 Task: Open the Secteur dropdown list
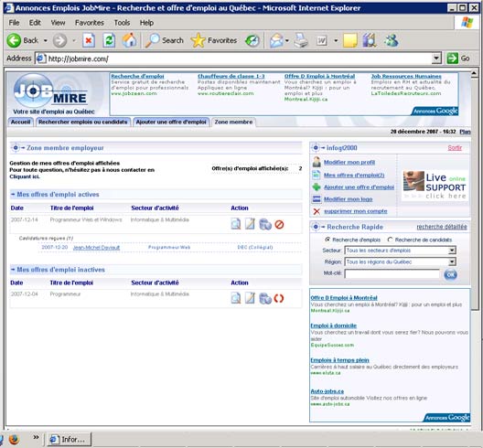pos(452,251)
